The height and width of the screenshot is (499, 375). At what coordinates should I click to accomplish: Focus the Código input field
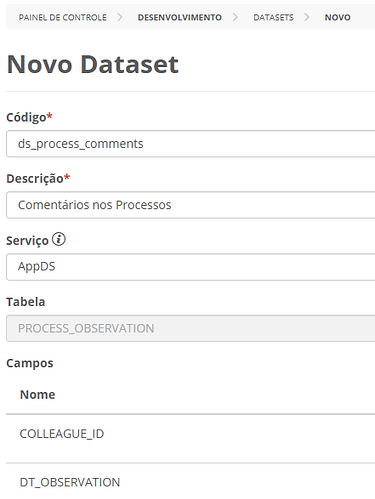(x=191, y=144)
